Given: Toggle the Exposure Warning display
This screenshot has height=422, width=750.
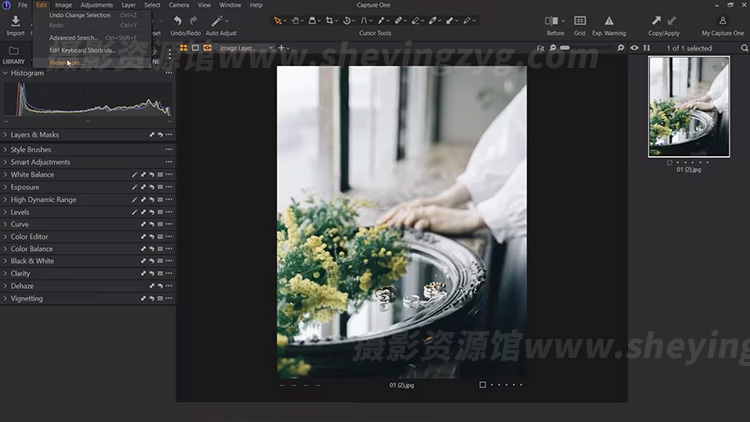Looking at the screenshot, I should coord(609,20).
